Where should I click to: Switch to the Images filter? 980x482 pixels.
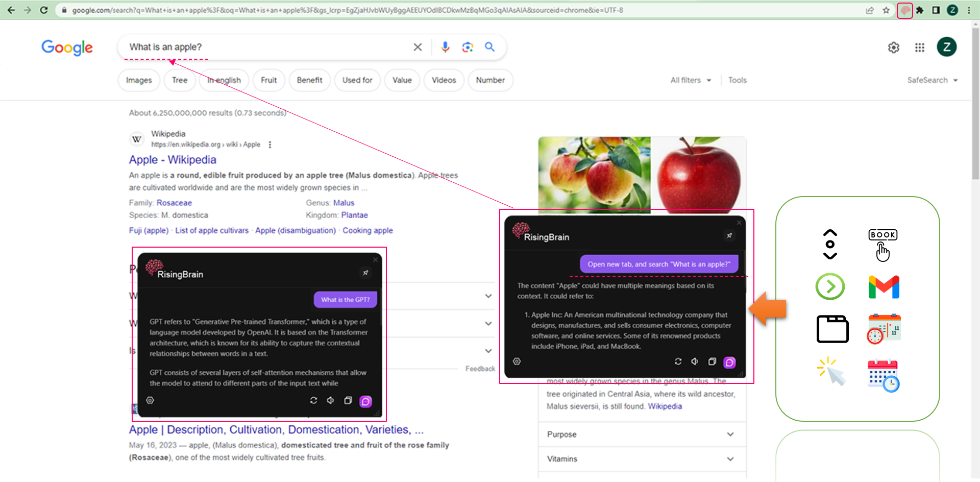tap(139, 80)
